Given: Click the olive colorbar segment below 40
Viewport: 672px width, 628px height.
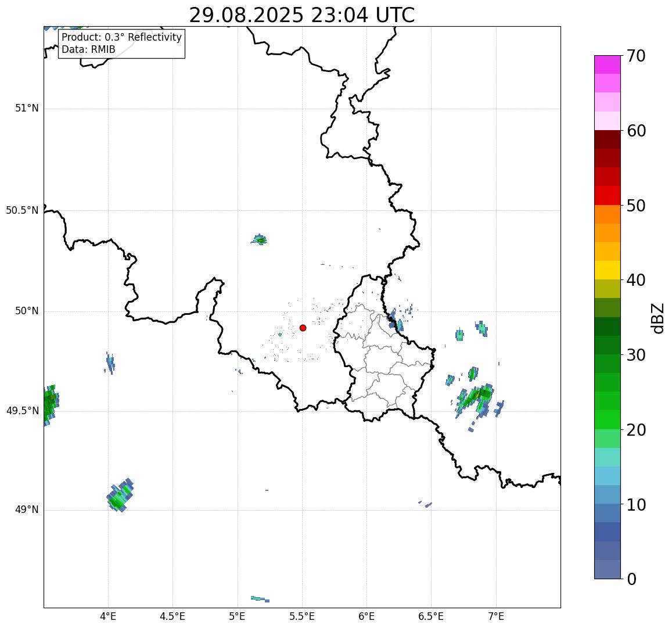Looking at the screenshot, I should 608,289.
